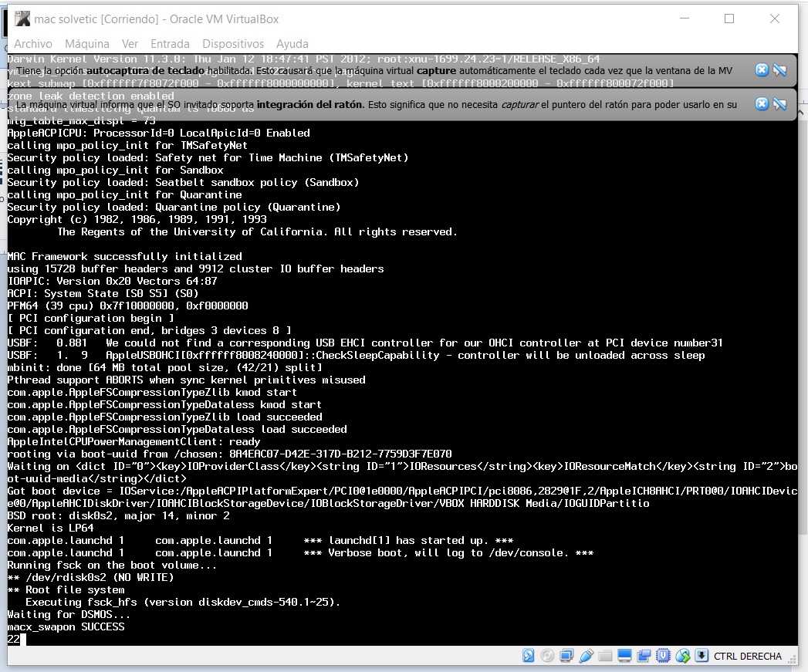Open the Entrada menu
Screen dimensions: 808x672
pyautogui.click(x=170, y=44)
